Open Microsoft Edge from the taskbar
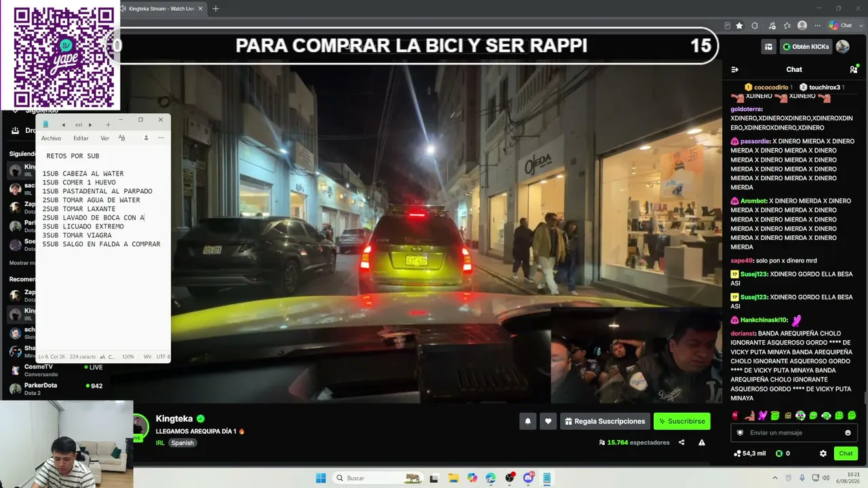The height and width of the screenshot is (488, 868). (491, 478)
